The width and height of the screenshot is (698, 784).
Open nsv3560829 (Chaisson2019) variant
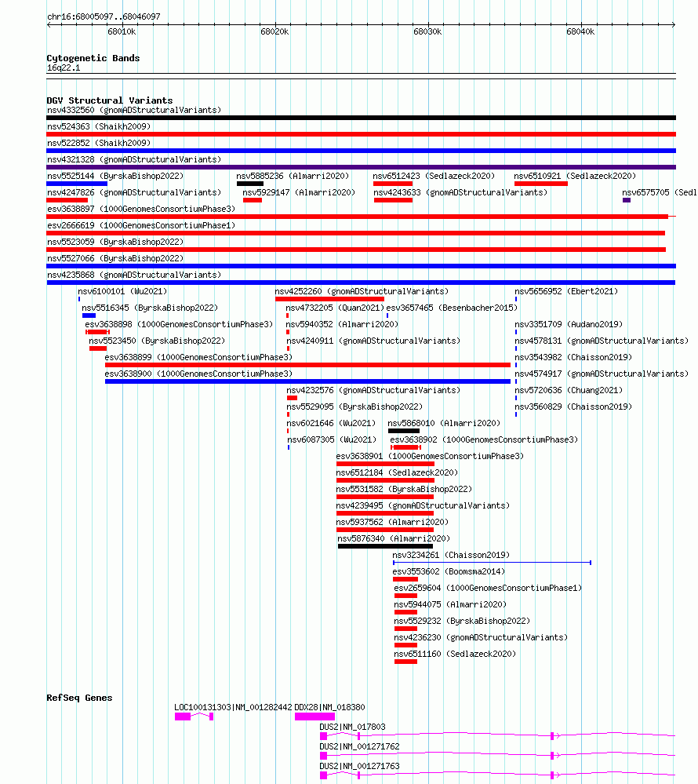(573, 407)
